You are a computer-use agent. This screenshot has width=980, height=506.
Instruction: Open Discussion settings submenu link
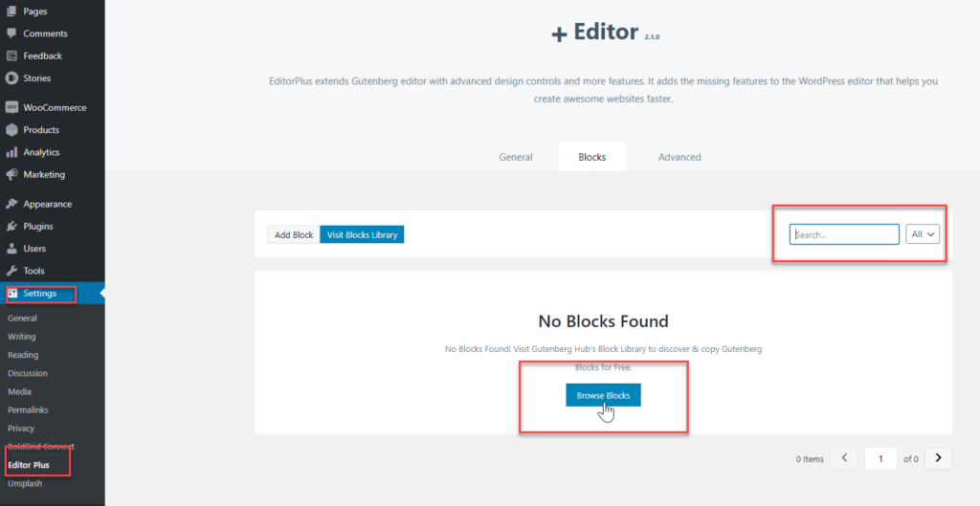point(28,373)
